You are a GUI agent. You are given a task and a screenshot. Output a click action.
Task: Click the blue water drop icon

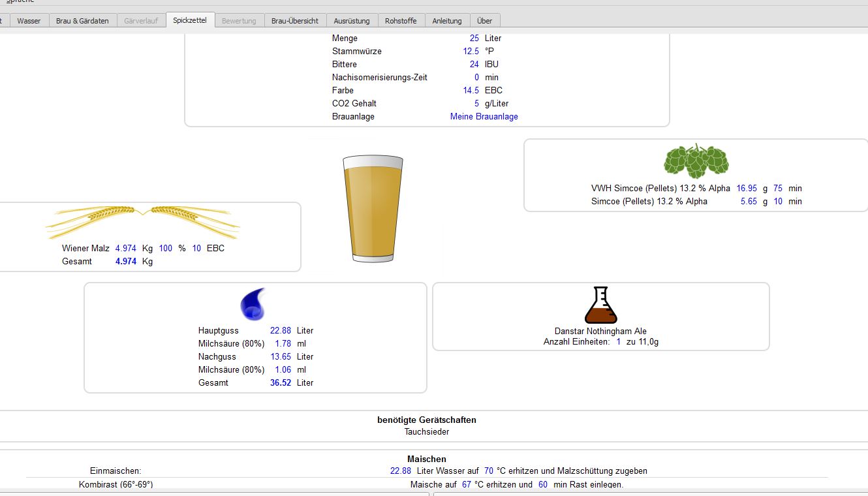[253, 304]
